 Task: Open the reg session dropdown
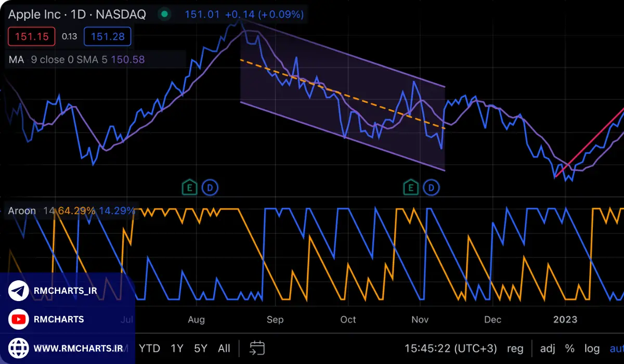pos(515,348)
